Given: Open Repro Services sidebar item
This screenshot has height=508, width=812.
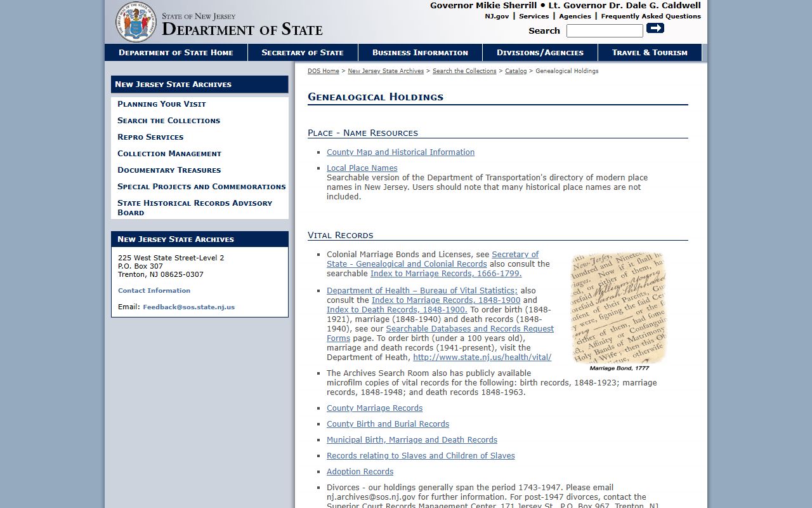Looking at the screenshot, I should coord(150,137).
